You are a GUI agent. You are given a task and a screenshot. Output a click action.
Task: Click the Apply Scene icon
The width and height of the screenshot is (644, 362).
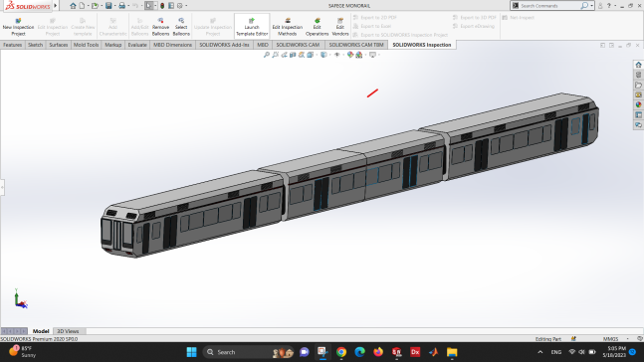(x=359, y=55)
